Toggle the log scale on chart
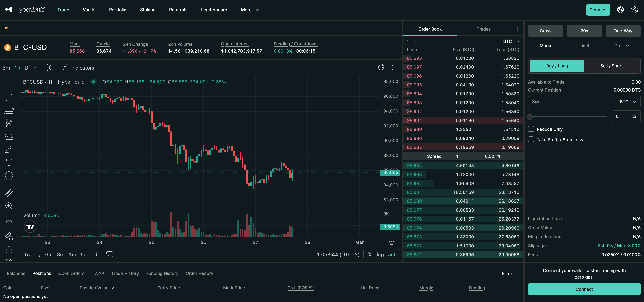Viewport: 644px width, 302px height. (x=380, y=254)
